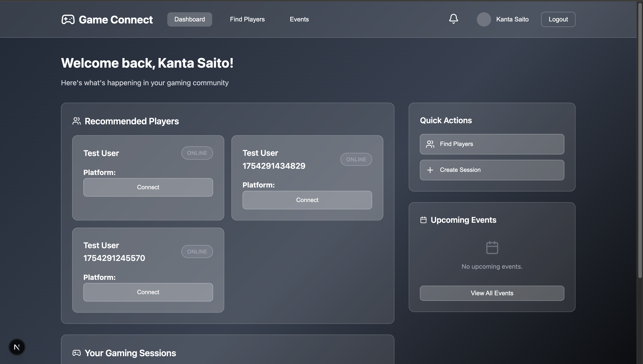This screenshot has width=643, height=364.
Task: Connect with Test User 1754291434829
Action: coord(307,200)
